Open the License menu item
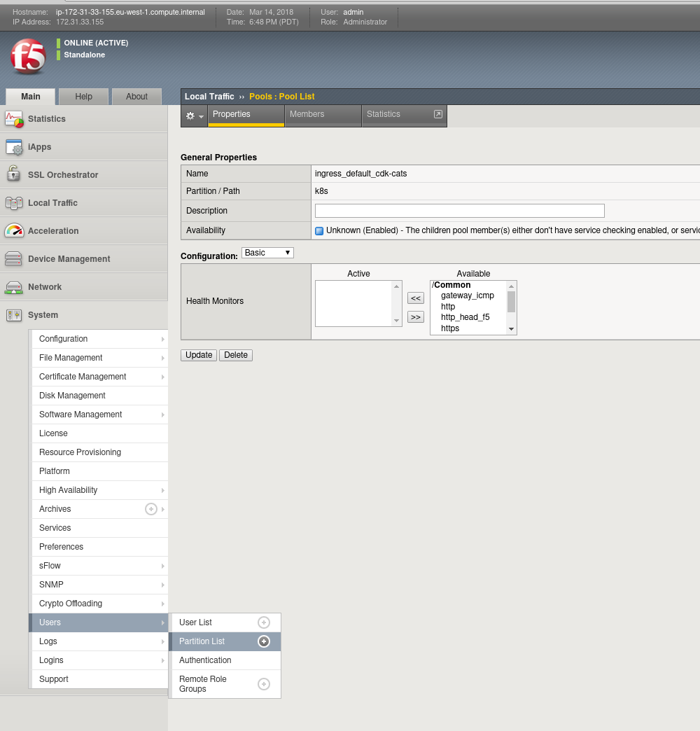 (x=99, y=433)
